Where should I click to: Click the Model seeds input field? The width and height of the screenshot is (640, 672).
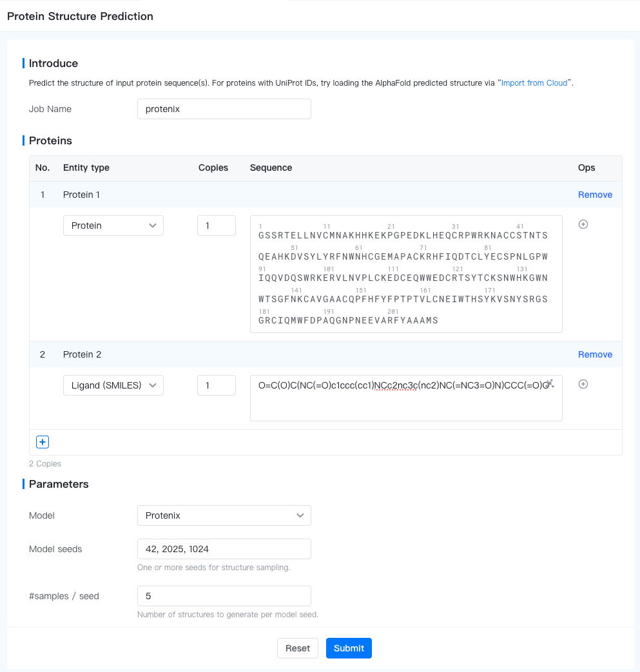click(224, 549)
